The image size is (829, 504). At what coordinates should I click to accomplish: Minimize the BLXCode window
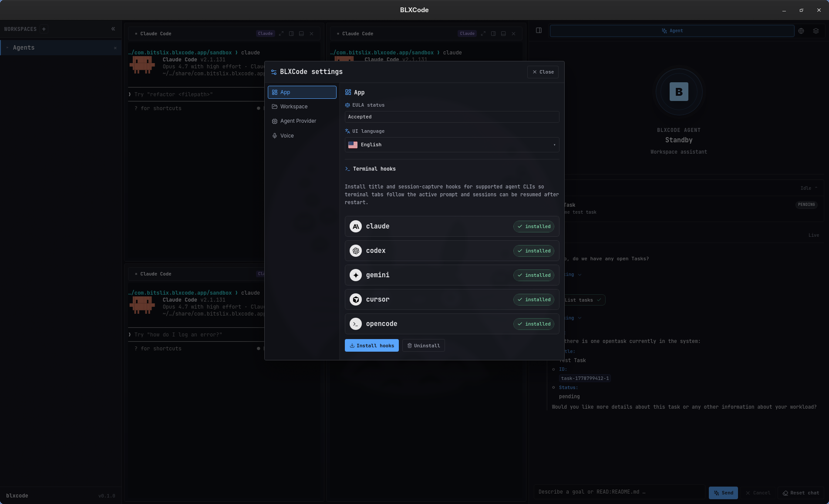point(784,10)
